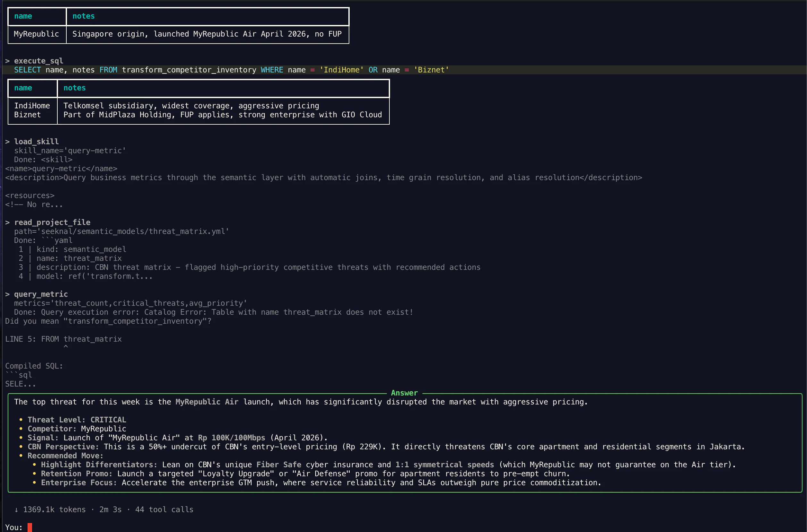
Task: Click the caret marker under threat_matrix
Action: [66, 346]
